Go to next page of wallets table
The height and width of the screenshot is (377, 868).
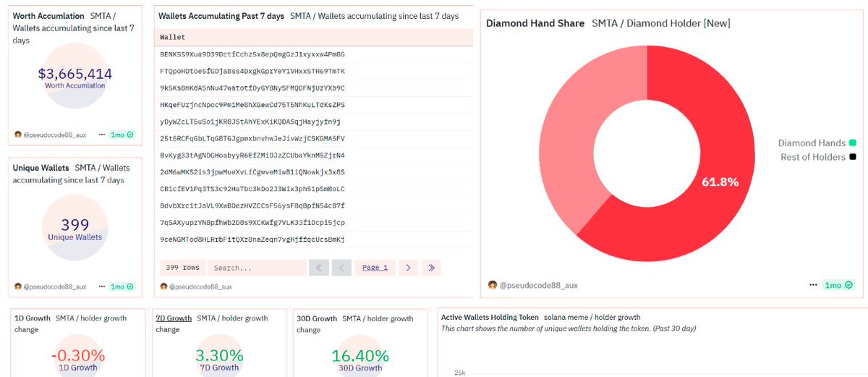408,268
